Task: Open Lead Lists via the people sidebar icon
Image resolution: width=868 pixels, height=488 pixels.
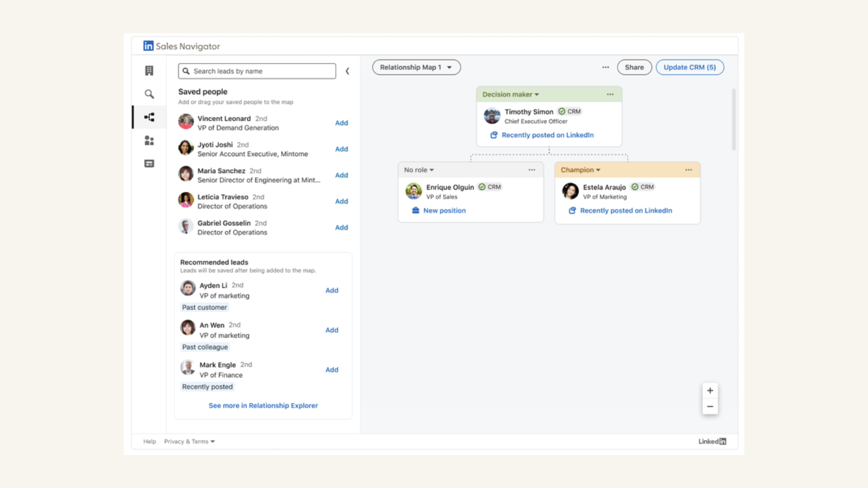Action: 149,140
